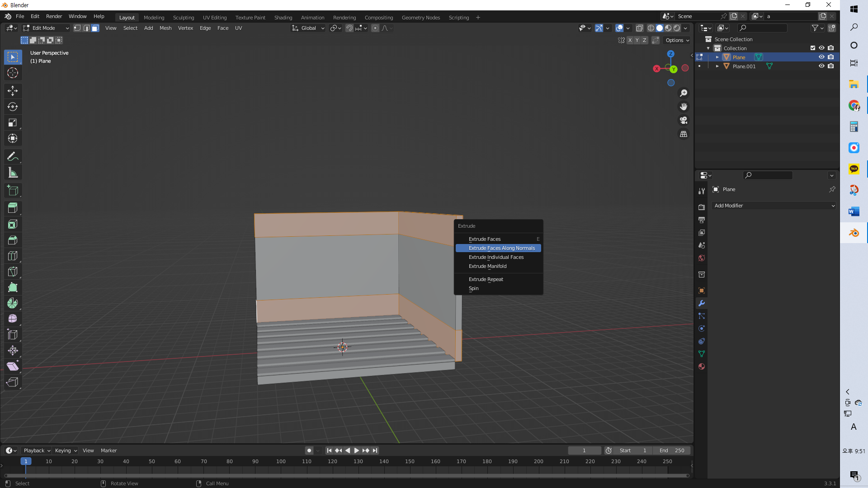Select the Loop Cut tool
Viewport: 868px width, 488px height.
(x=13, y=256)
